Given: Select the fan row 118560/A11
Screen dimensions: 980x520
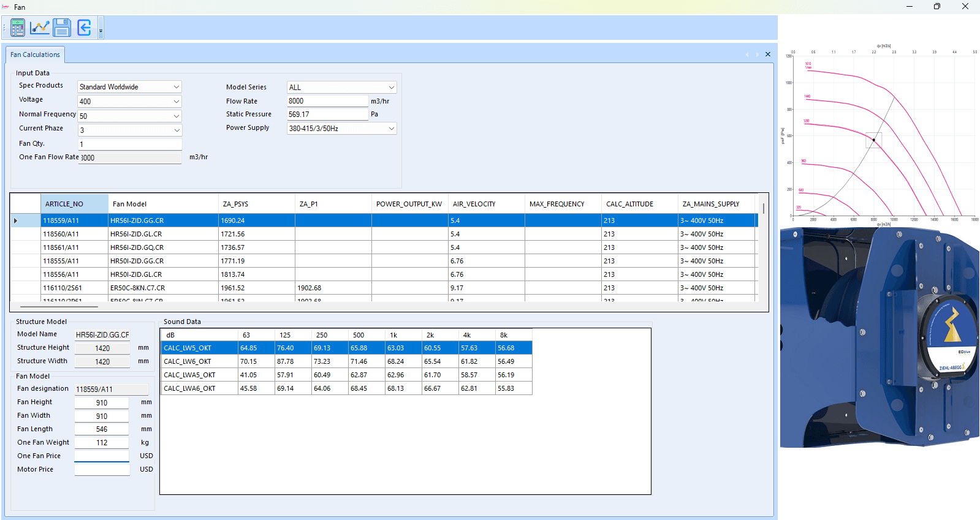Looking at the screenshot, I should 384,234.
